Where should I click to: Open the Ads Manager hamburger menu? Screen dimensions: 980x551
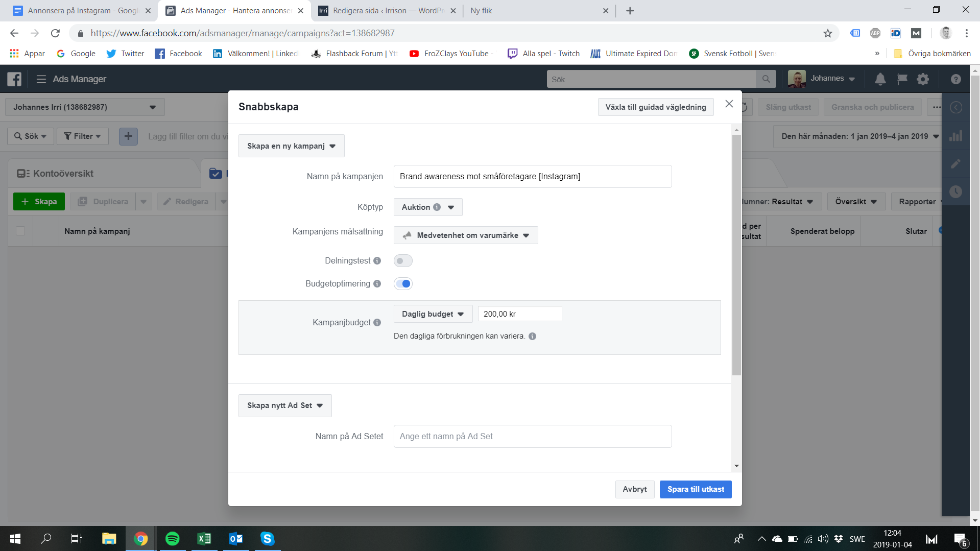pos(41,79)
